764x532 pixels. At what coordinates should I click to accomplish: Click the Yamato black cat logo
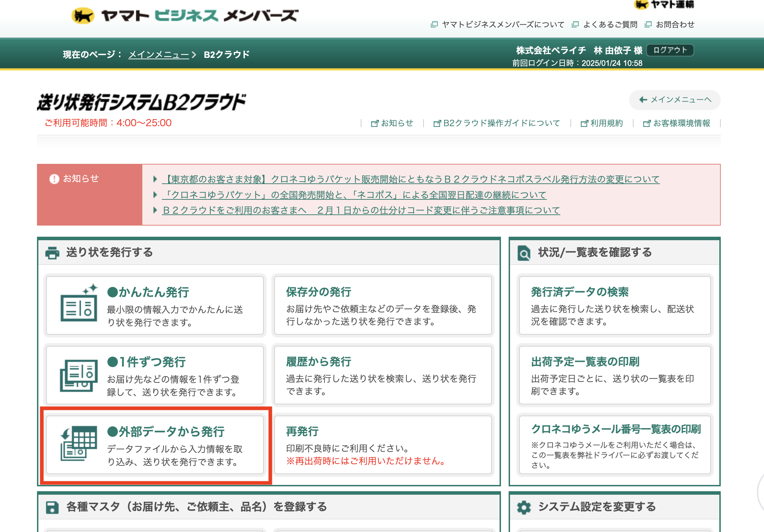pyautogui.click(x=83, y=16)
